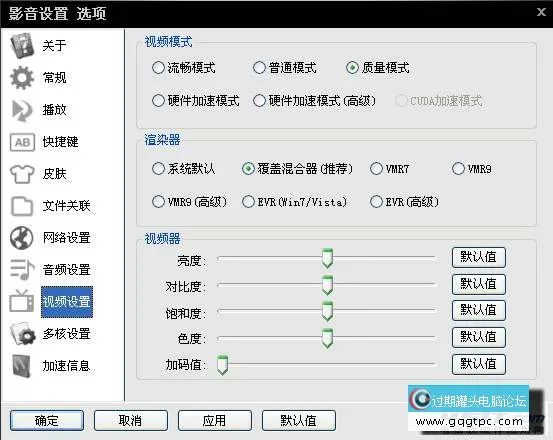Choose VMR9 (高级) renderer

tap(189, 202)
